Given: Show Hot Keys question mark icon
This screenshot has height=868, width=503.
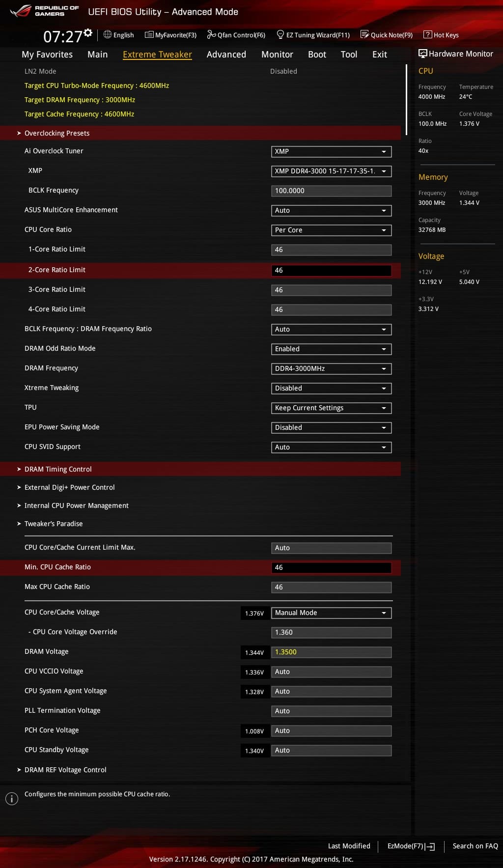Looking at the screenshot, I should point(428,34).
